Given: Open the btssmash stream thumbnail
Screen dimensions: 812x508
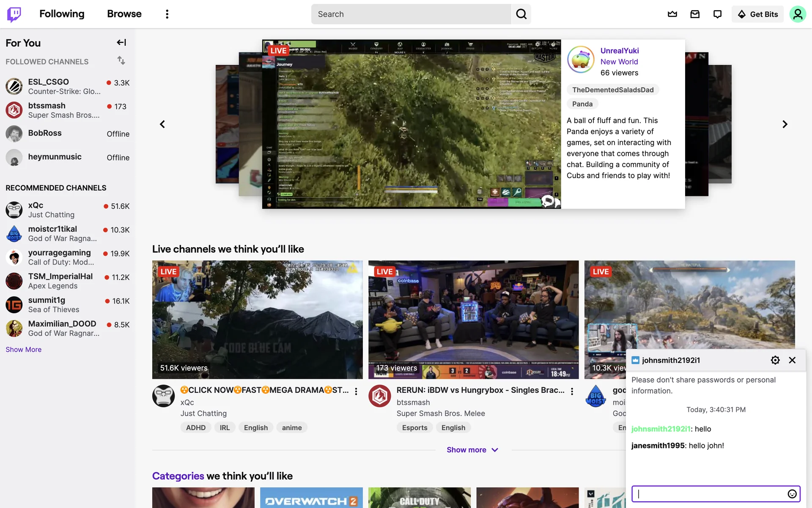Looking at the screenshot, I should (x=473, y=319).
